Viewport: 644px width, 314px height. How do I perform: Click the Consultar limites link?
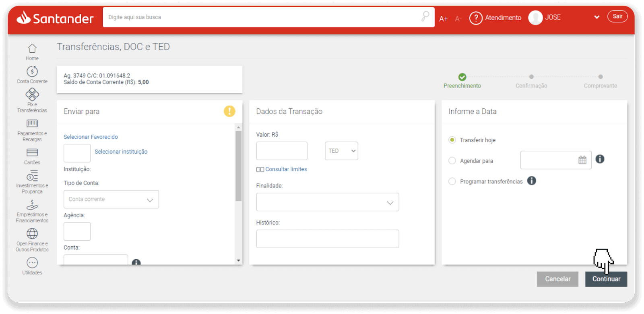(286, 169)
